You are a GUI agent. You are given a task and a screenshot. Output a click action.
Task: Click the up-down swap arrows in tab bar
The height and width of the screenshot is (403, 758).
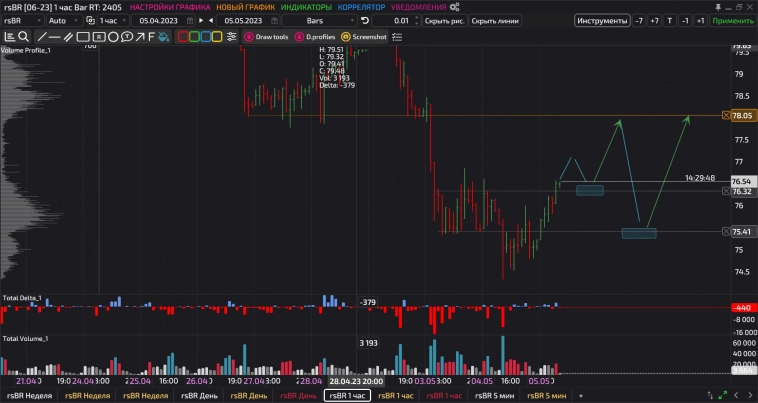pyautogui.click(x=710, y=395)
